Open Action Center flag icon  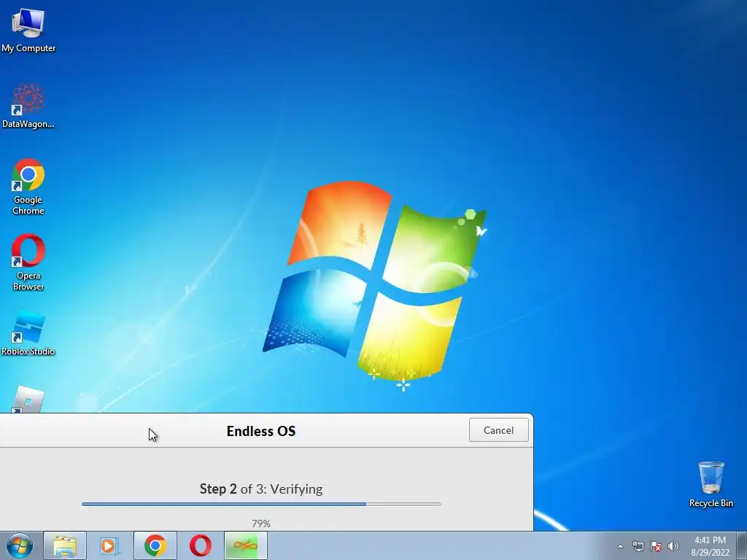pyautogui.click(x=656, y=546)
